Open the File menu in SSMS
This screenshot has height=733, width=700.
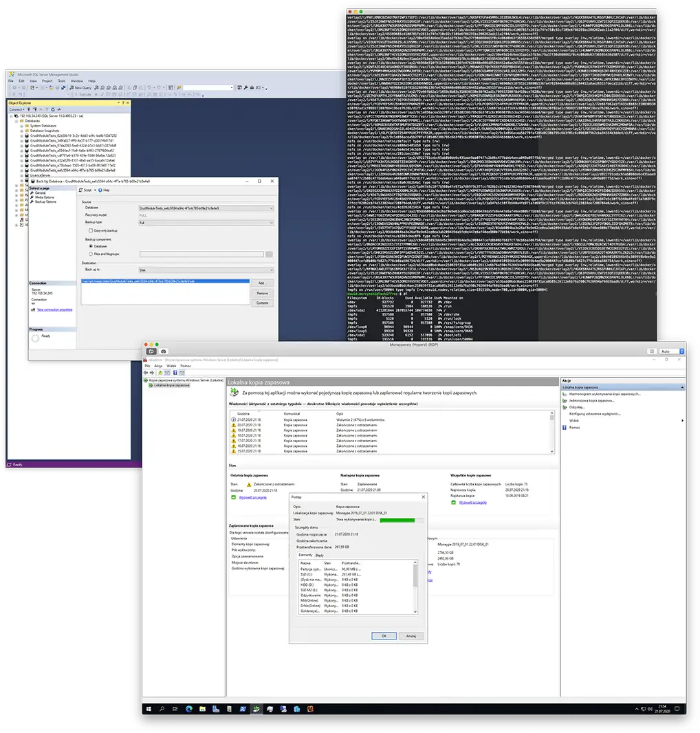[11, 81]
